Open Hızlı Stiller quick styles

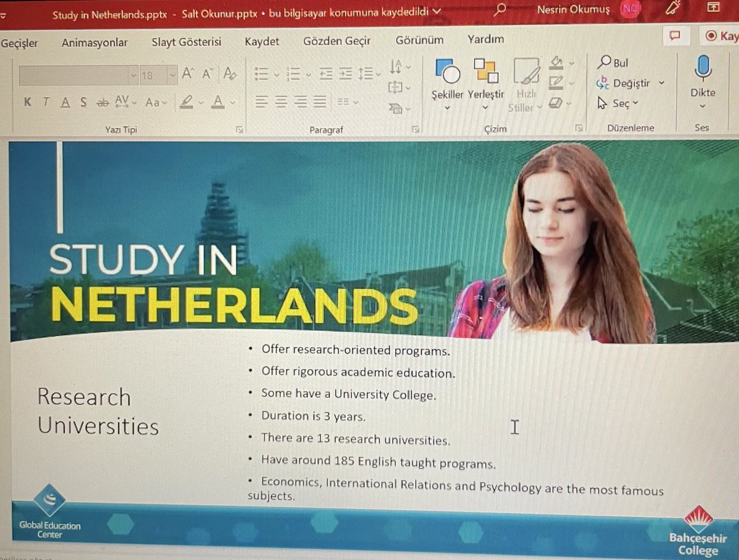525,85
